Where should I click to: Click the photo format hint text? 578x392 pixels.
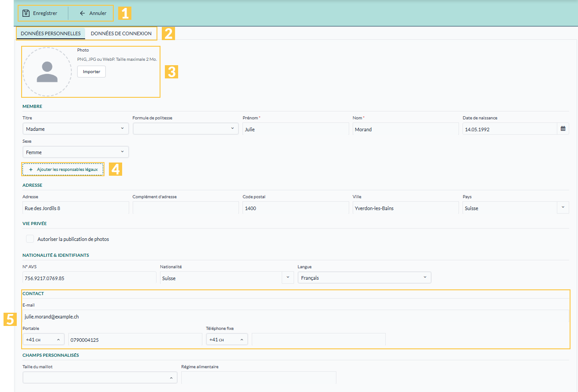click(x=117, y=59)
